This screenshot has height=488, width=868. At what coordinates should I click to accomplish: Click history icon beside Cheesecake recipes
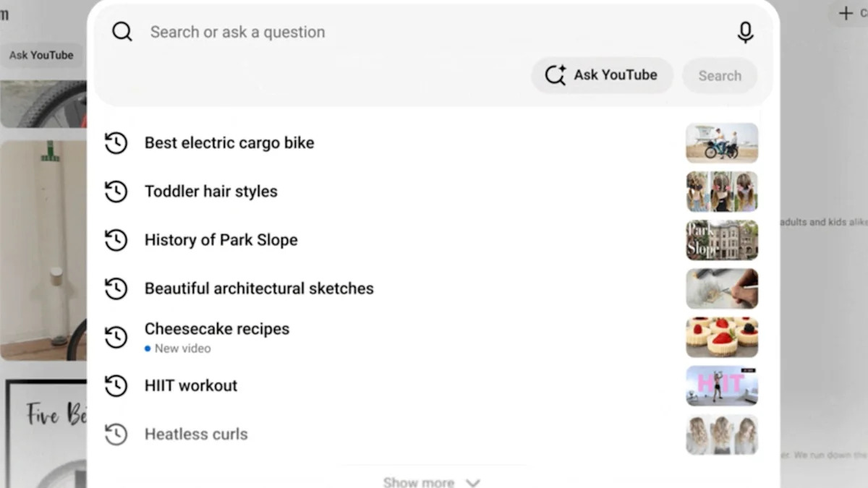click(x=116, y=337)
